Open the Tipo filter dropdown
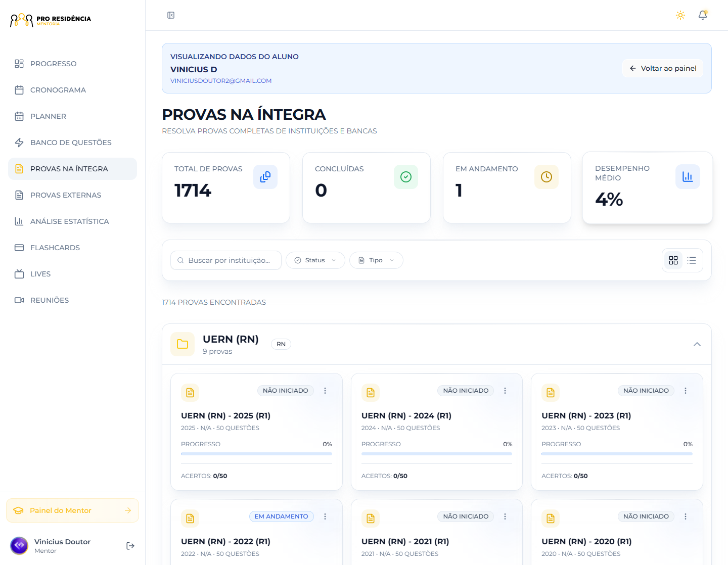 click(x=376, y=260)
